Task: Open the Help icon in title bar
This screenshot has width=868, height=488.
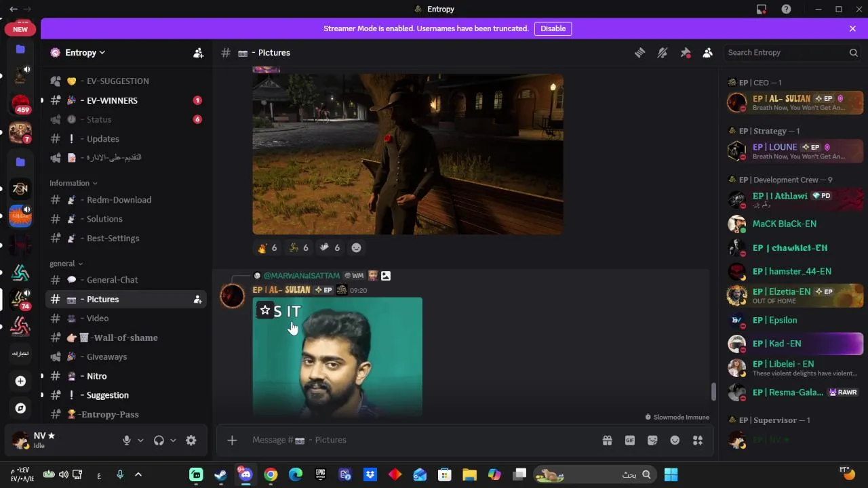Action: 786,9
